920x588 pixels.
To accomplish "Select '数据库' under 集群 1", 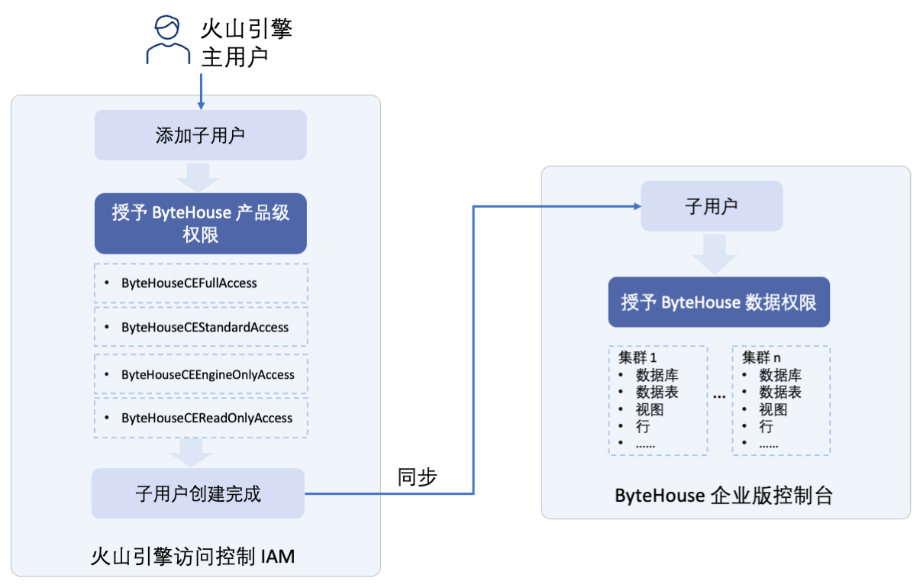I will (x=657, y=375).
